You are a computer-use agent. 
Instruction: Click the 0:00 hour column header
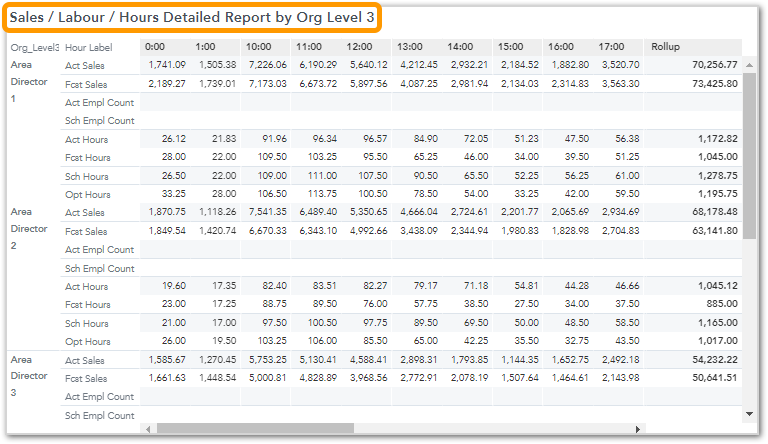[155, 47]
